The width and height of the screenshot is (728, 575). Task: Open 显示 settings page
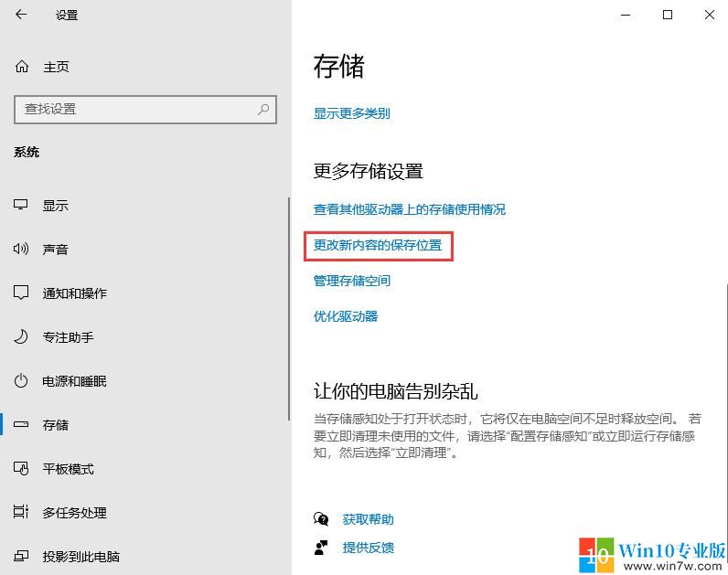55,205
